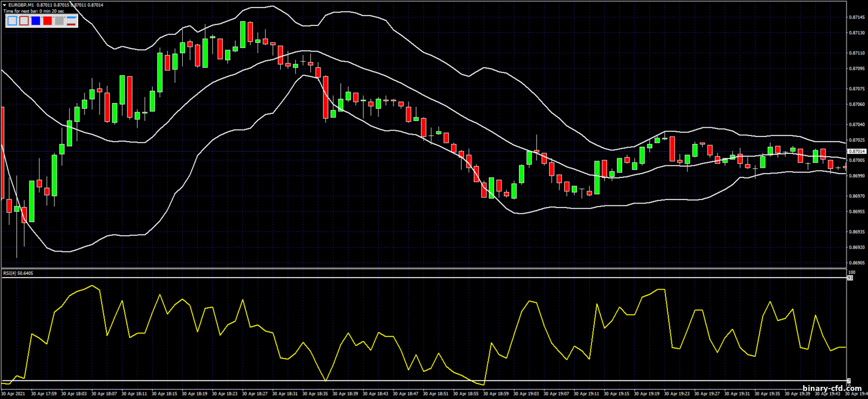Click price axis label 0.87060

click(x=856, y=104)
